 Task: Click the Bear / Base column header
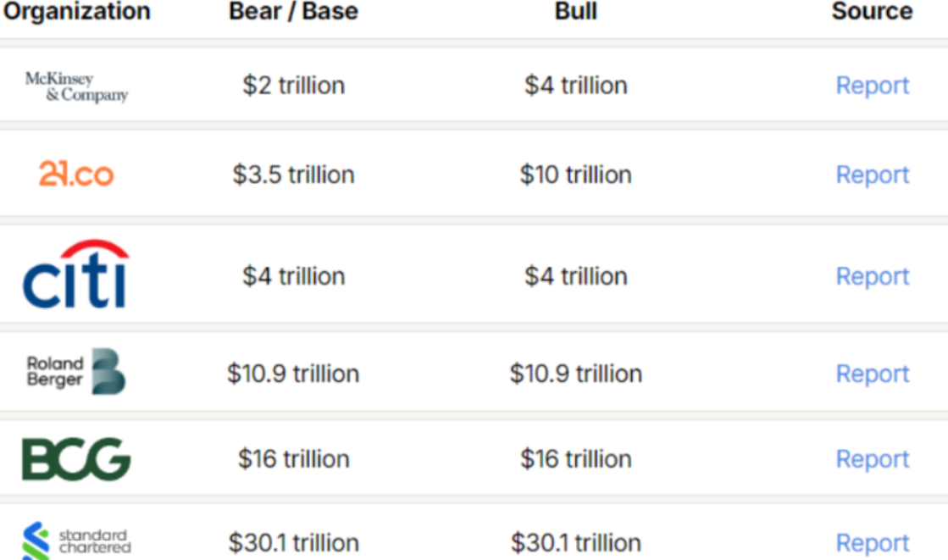[x=293, y=12]
